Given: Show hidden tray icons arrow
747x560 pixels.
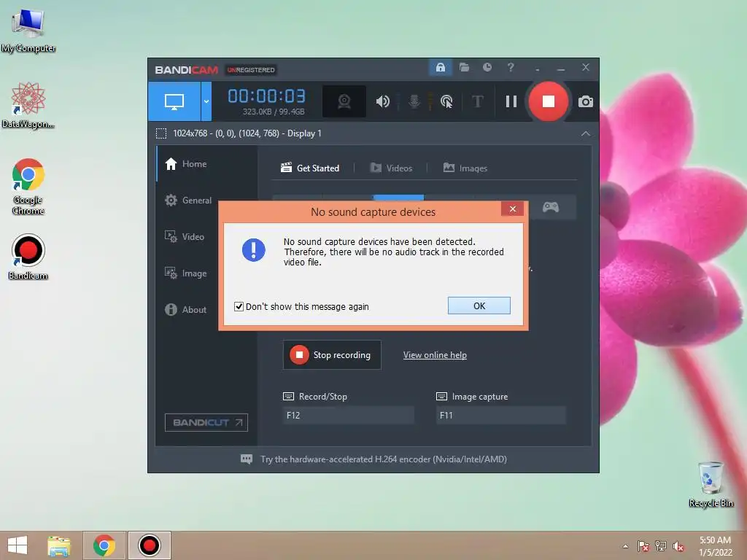Looking at the screenshot, I should tap(625, 546).
